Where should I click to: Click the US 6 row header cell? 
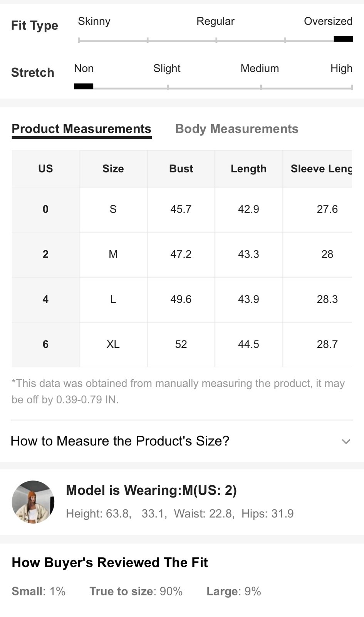pos(45,344)
